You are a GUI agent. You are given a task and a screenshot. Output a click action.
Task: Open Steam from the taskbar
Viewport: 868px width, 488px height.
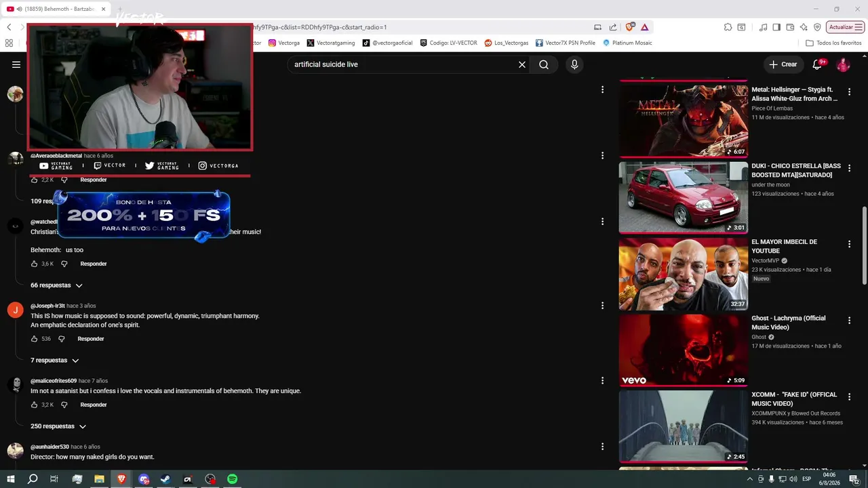pyautogui.click(x=165, y=479)
